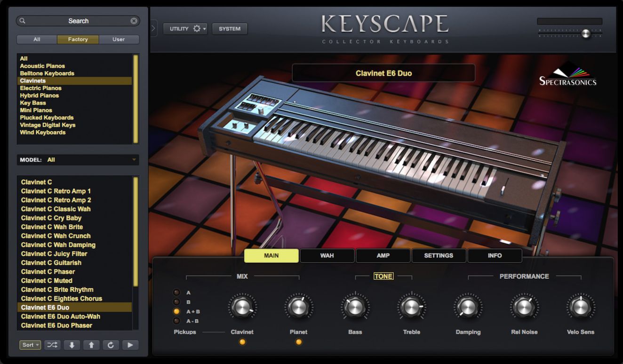Open the MODEL dropdown
The width and height of the screenshot is (623, 364).
[78, 159]
